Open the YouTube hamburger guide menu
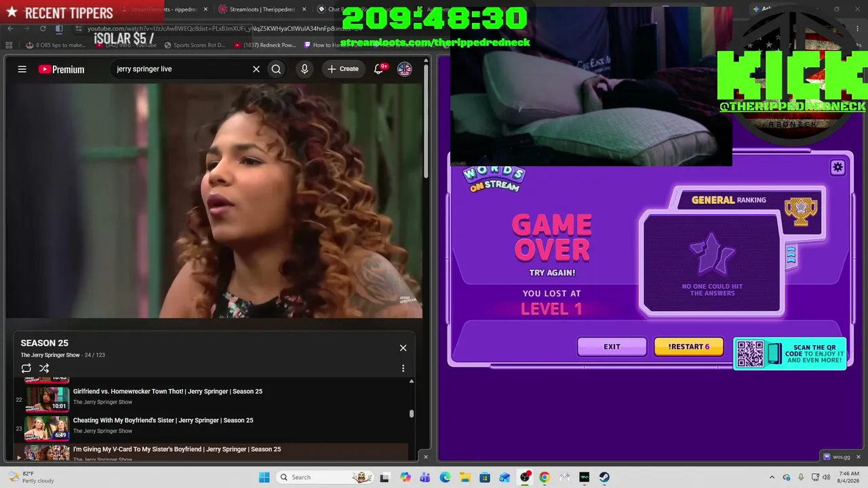This screenshot has height=488, width=868. coord(22,69)
